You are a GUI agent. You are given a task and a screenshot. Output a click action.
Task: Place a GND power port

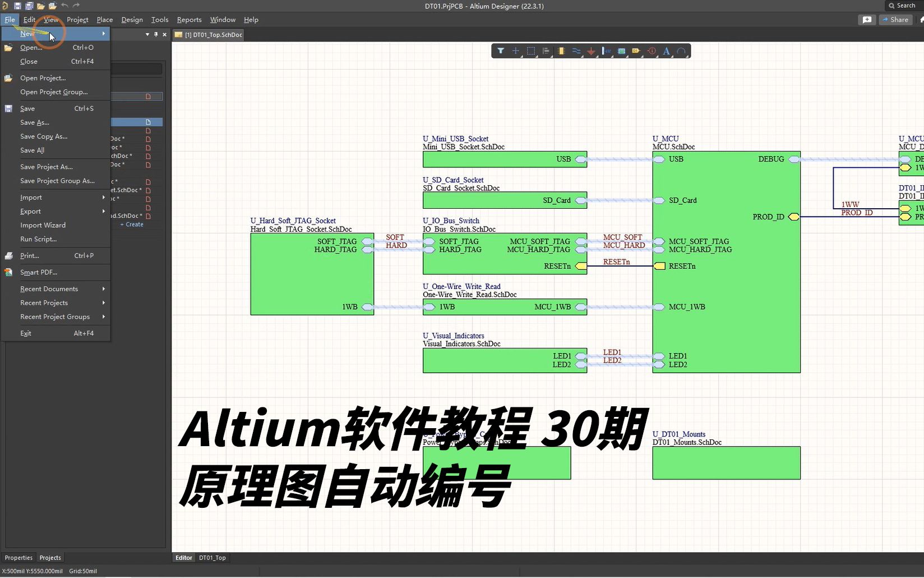pos(591,51)
